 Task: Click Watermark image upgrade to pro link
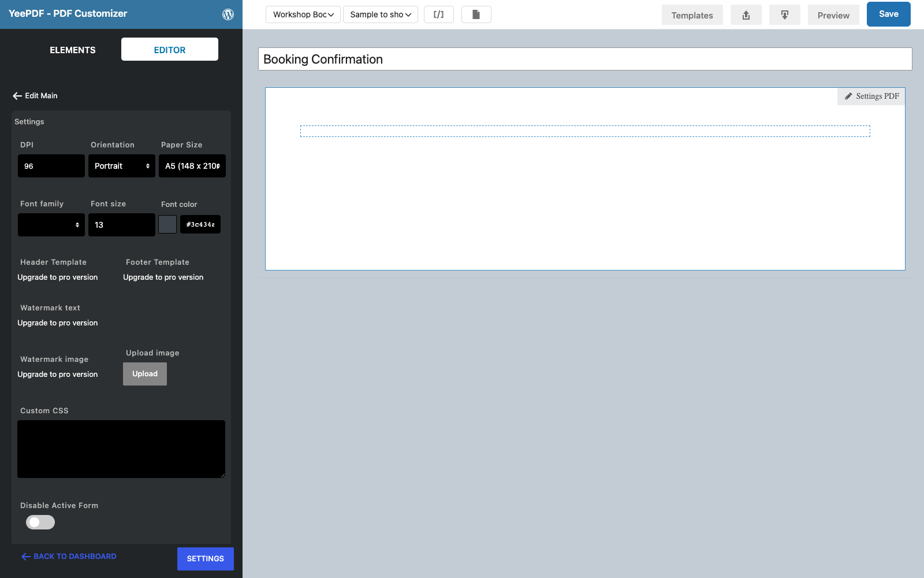tap(58, 375)
